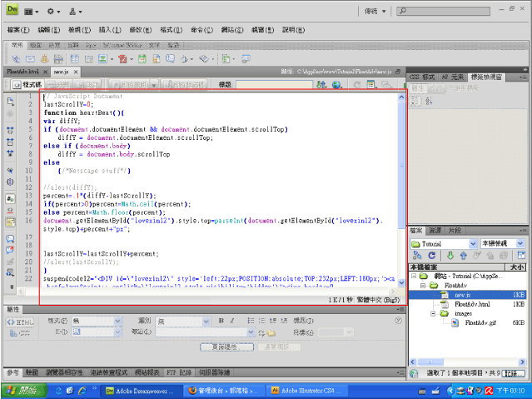
Task: Toggle the 程式碼 code view button
Action: point(26,85)
